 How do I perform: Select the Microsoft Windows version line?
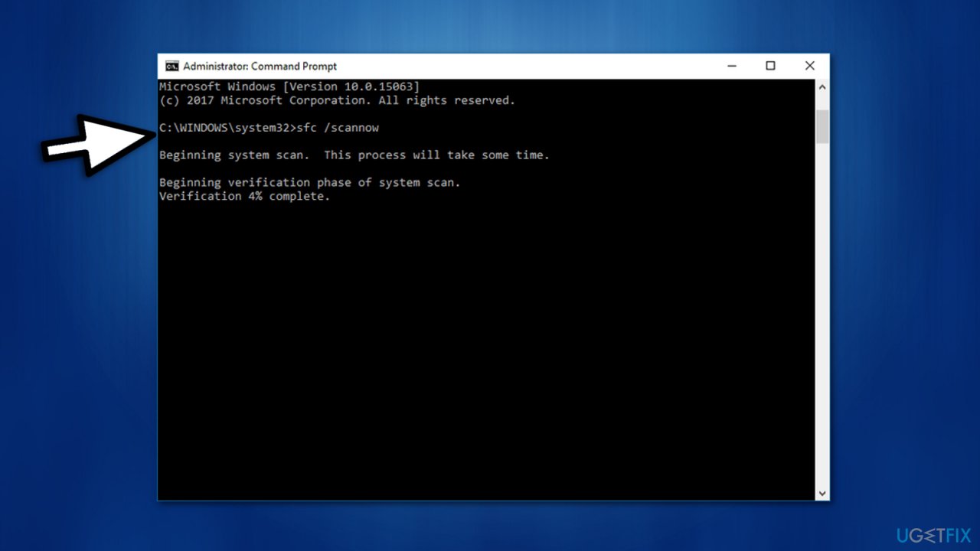[x=289, y=86]
